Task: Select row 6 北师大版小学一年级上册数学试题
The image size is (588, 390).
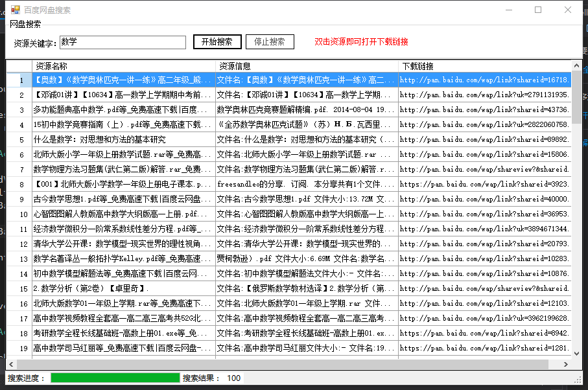Action: click(x=124, y=154)
